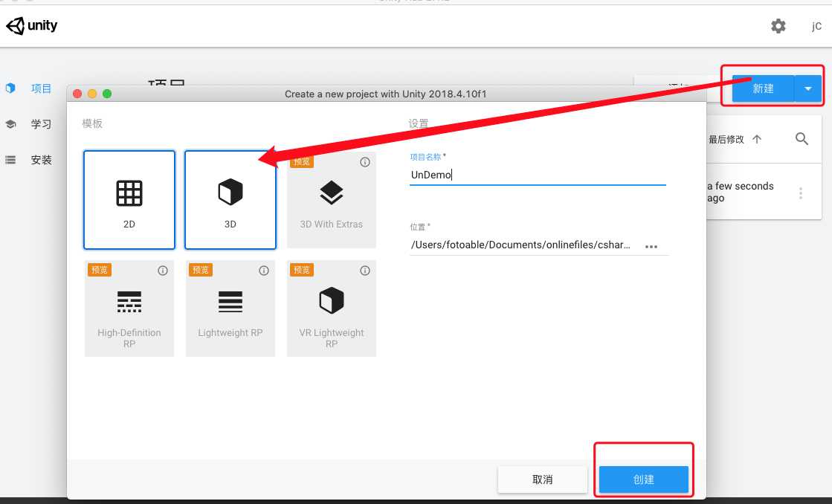The height and width of the screenshot is (504, 832).
Task: Open the jC account menu
Action: (x=816, y=26)
